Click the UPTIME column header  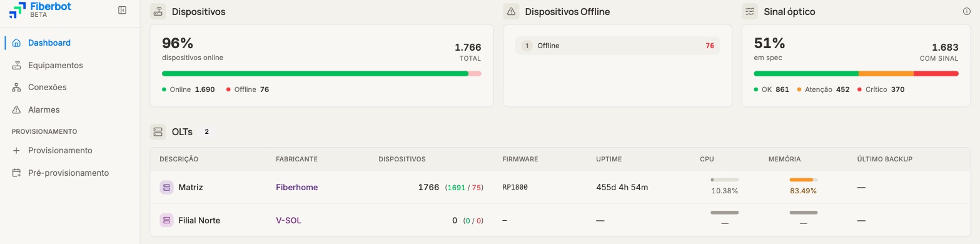[609, 160]
